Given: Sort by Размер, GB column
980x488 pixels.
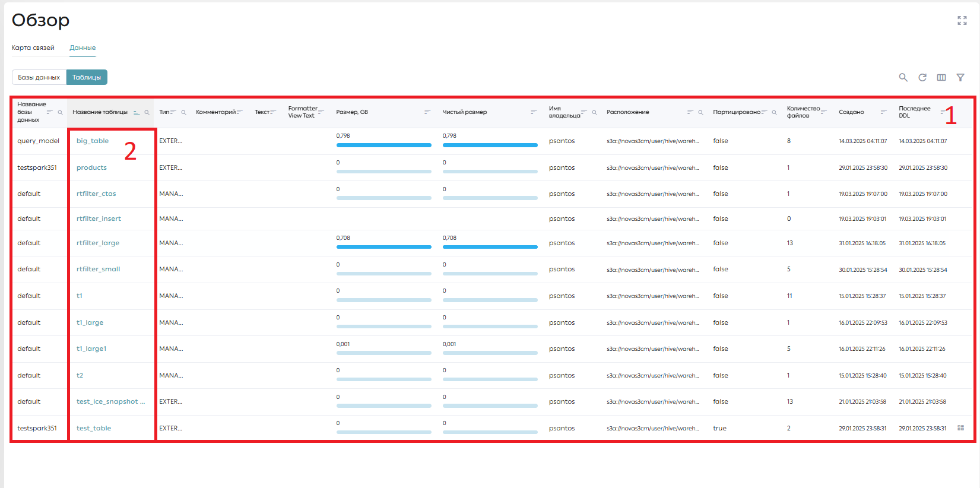Looking at the screenshot, I should 427,112.
